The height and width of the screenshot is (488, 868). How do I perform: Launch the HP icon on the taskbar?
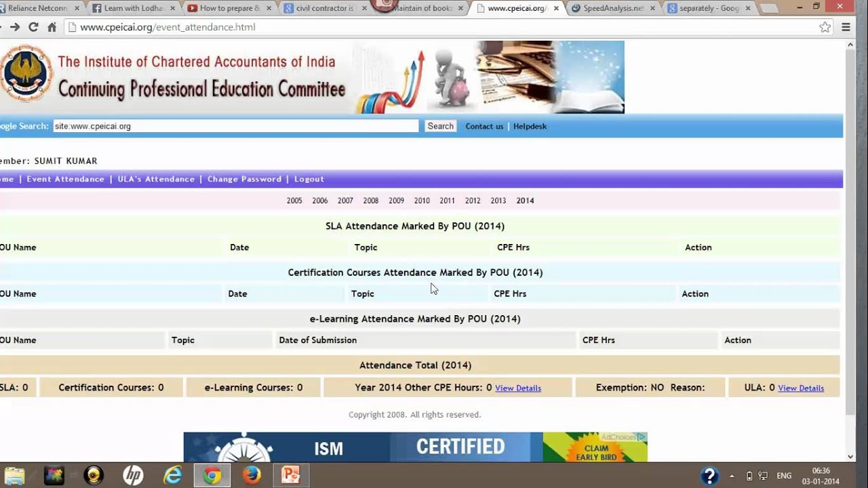click(x=133, y=475)
